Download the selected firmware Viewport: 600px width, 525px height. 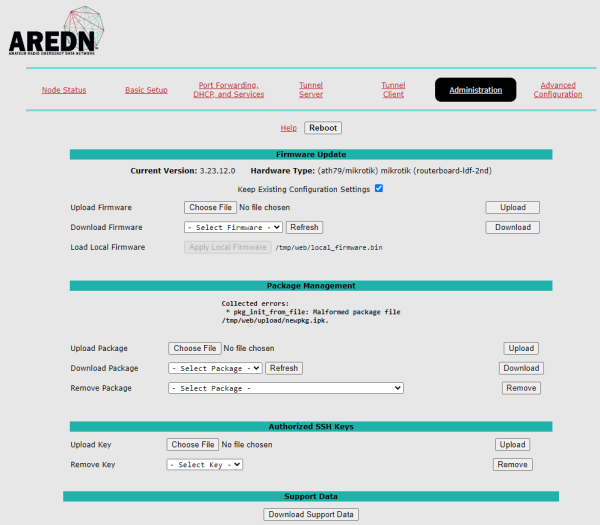pos(513,227)
